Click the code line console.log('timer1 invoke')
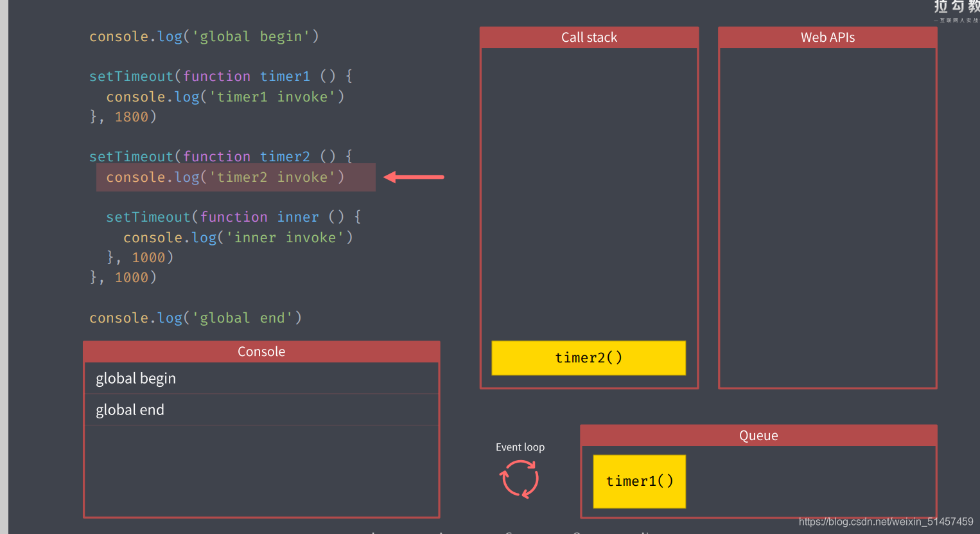Screen dimensions: 980x534 click(x=225, y=97)
